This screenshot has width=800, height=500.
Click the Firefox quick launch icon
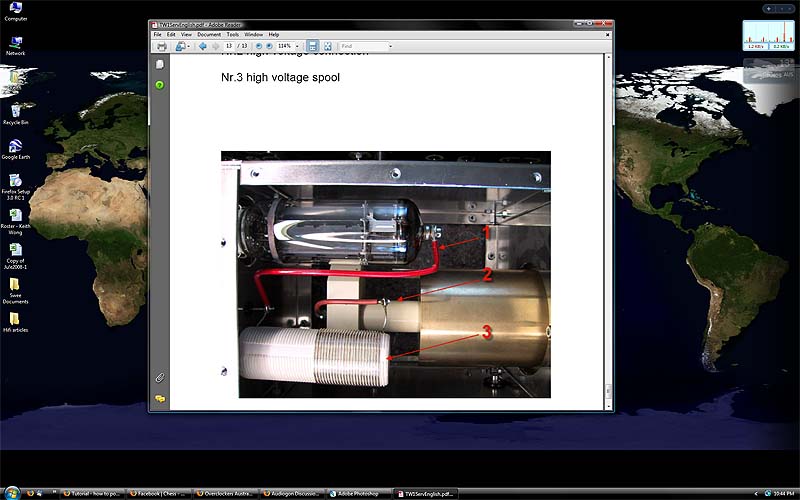point(30,493)
